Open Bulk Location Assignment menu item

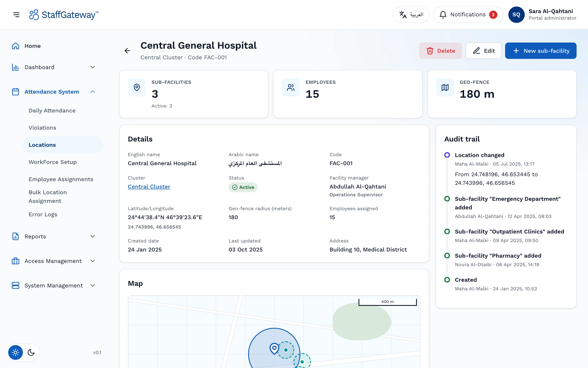pyautogui.click(x=63, y=197)
